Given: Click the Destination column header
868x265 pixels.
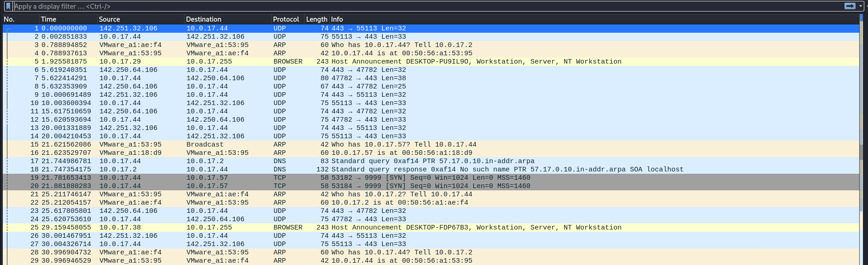Looking at the screenshot, I should (x=227, y=19).
